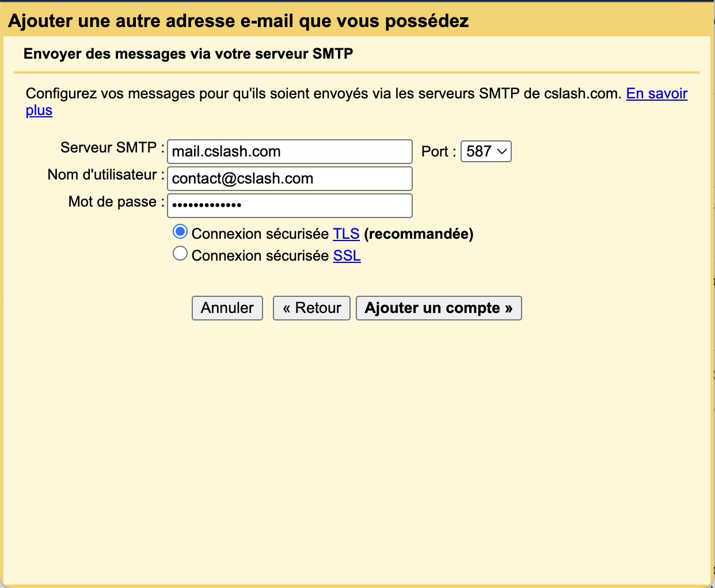Viewport: 715px width, 588px height.
Task: Open the SSL hyperlink
Action: [x=347, y=255]
